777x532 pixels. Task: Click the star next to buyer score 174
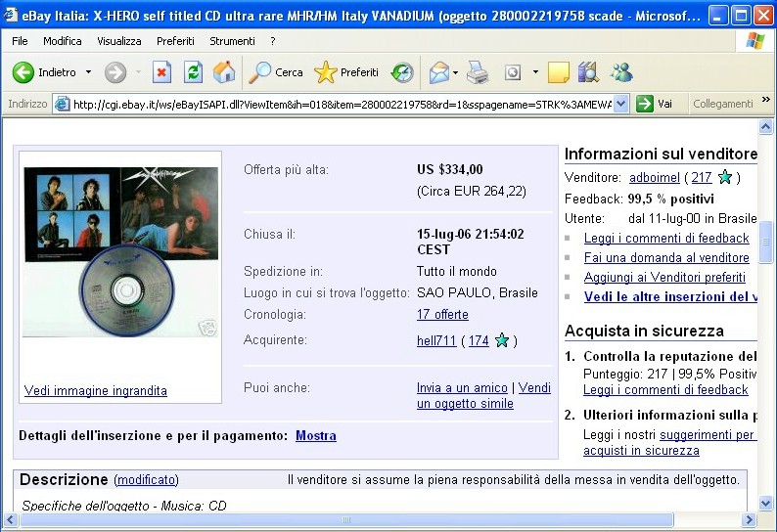click(x=502, y=340)
